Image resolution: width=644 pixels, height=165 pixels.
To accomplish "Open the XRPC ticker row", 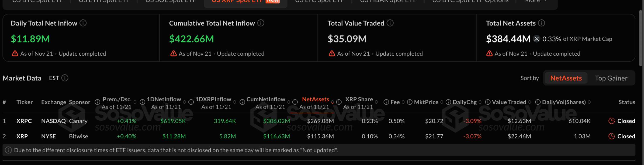I will click(24, 121).
